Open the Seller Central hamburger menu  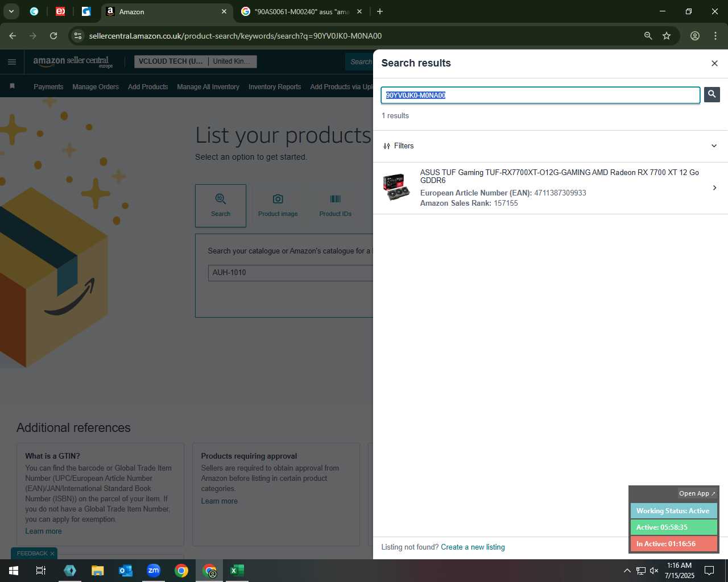pos(12,62)
